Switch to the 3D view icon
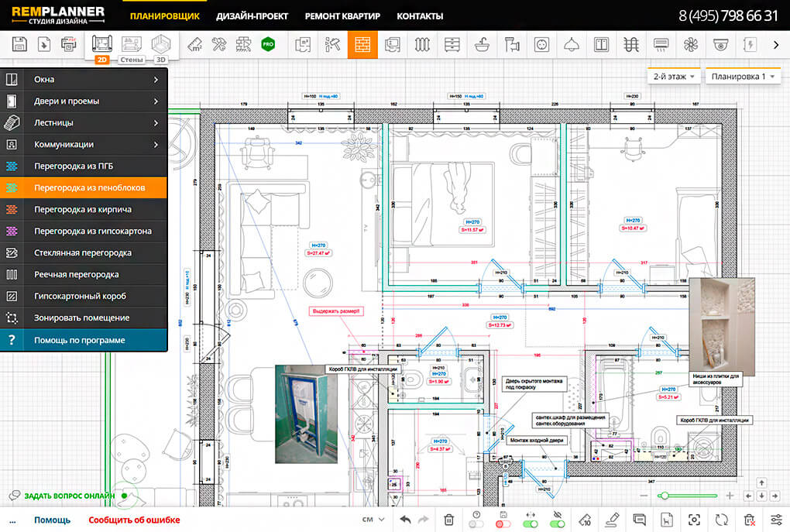Image resolution: width=790 pixels, height=532 pixels. pyautogui.click(x=161, y=44)
